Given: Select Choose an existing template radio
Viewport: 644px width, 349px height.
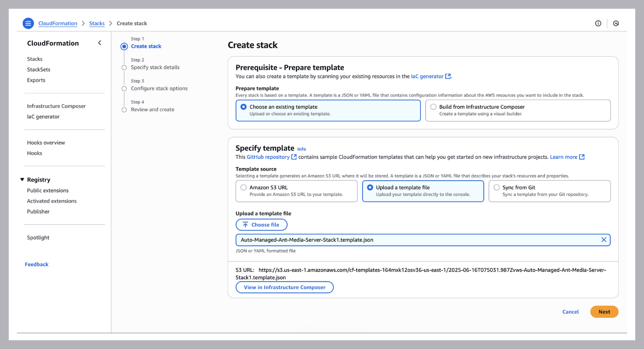Looking at the screenshot, I should 244,107.
